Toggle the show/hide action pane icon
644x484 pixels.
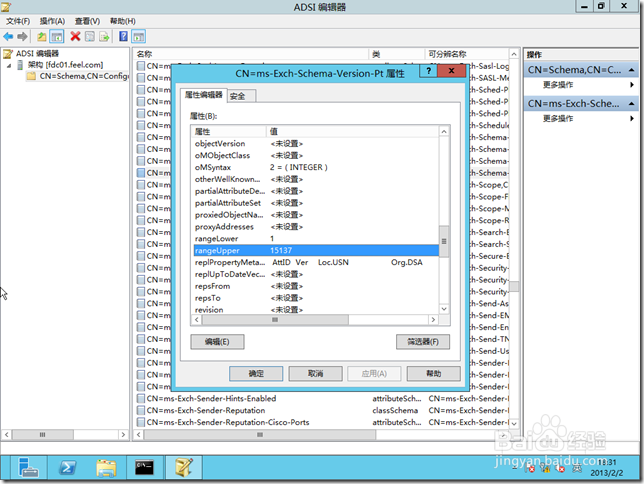[x=138, y=37]
